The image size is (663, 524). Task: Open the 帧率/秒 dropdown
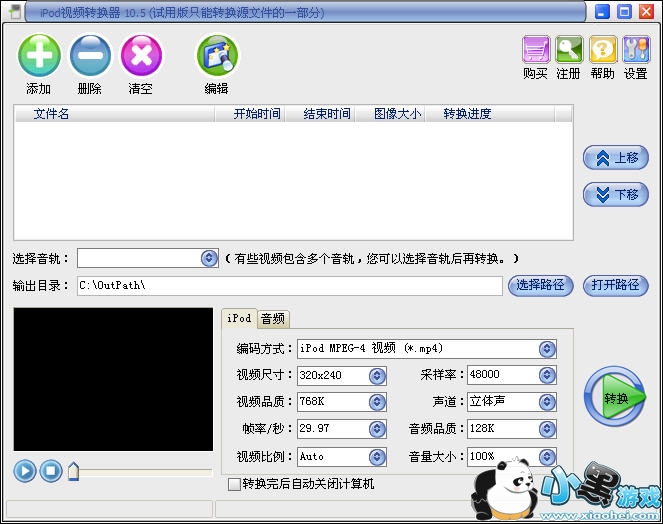tap(377, 429)
